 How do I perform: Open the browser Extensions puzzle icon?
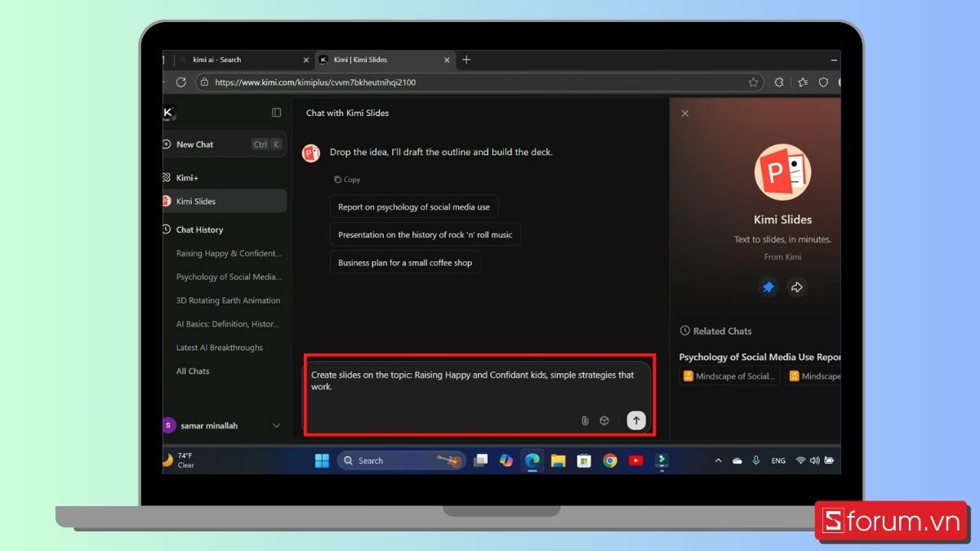(779, 82)
